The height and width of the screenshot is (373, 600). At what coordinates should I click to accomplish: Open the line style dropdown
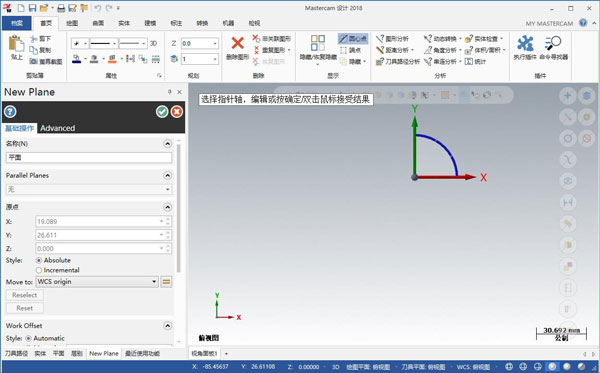114,43
